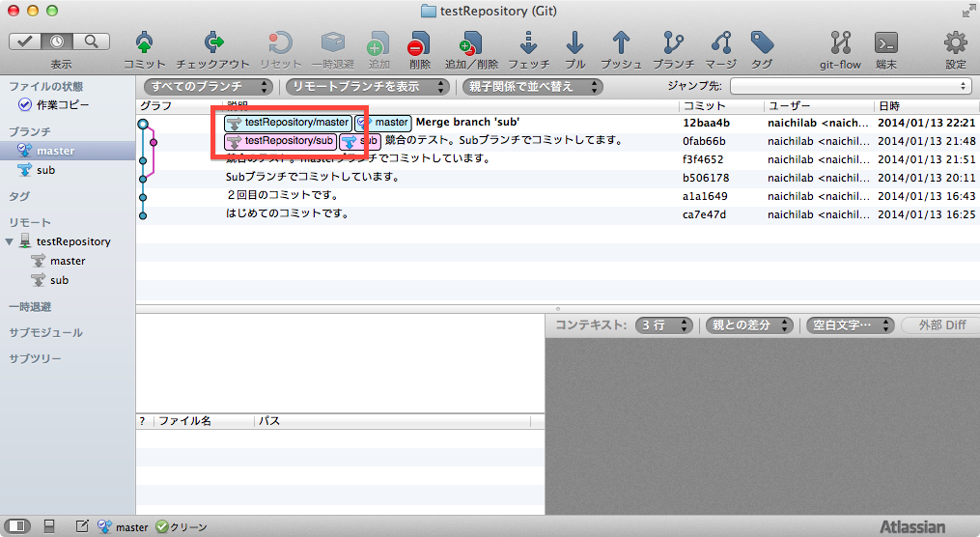Click the testRepository/master branch label

coord(288,123)
